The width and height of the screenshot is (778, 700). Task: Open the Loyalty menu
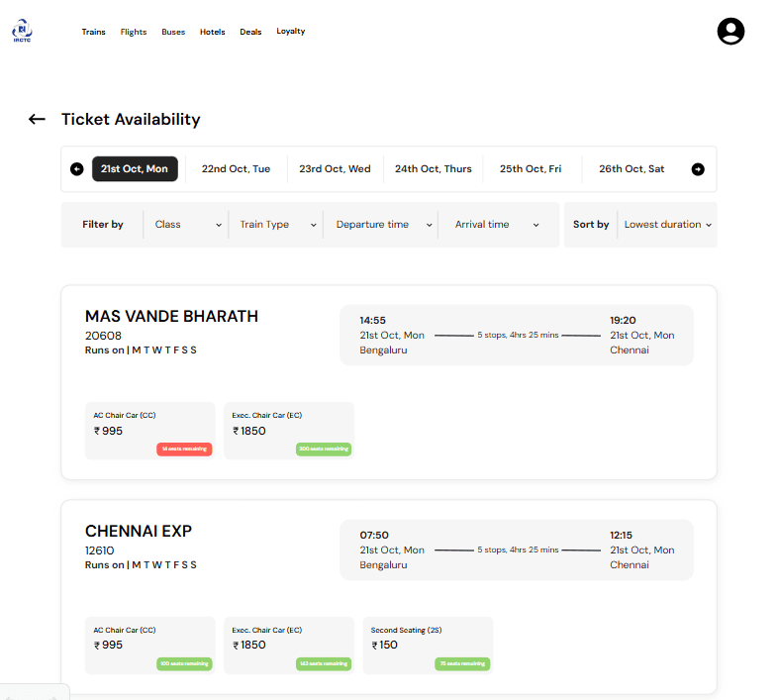291,31
